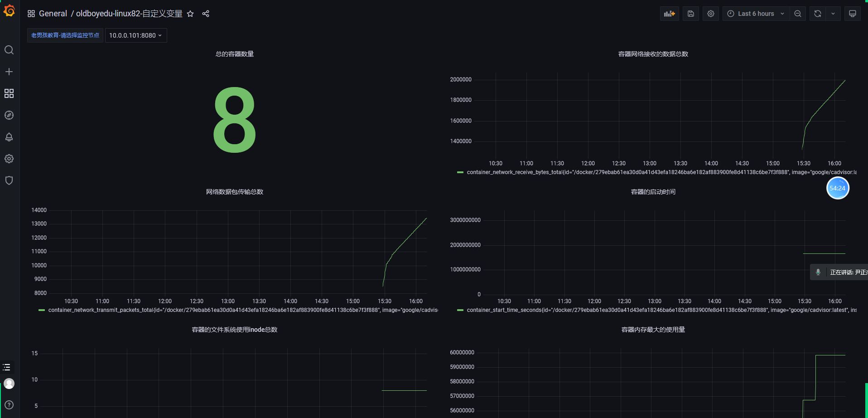The width and height of the screenshot is (868, 418).
Task: Share the dashboard via share icon
Action: click(x=206, y=14)
